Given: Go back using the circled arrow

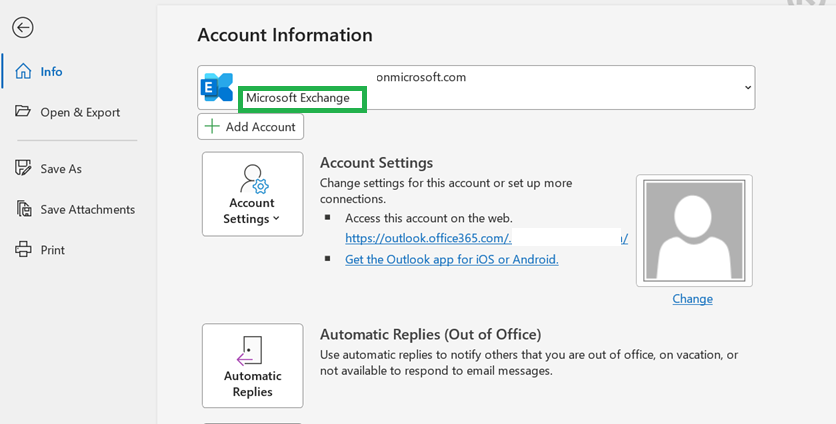Looking at the screenshot, I should [23, 27].
